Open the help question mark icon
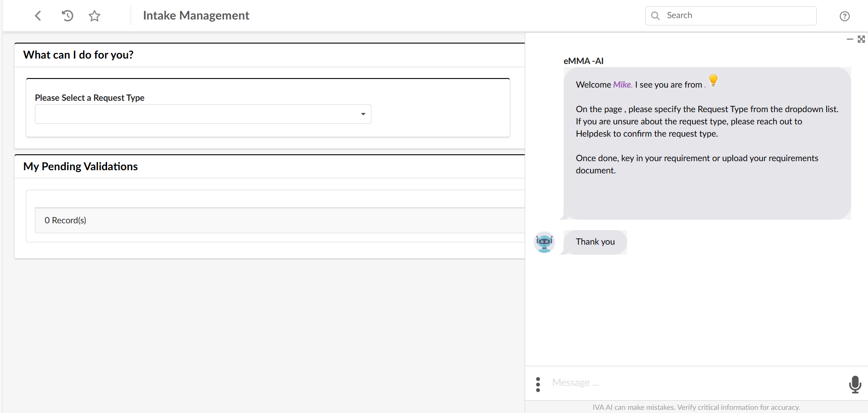Screen dimensions: 868x413 [x=845, y=16]
